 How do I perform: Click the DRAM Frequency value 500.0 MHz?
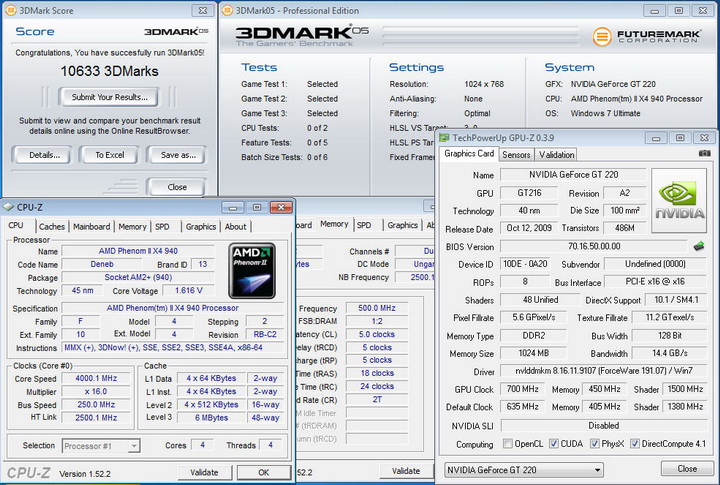click(377, 308)
